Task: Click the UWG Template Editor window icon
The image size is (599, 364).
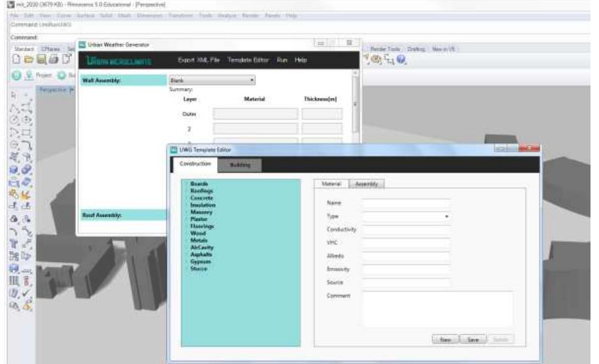Action: [x=174, y=150]
